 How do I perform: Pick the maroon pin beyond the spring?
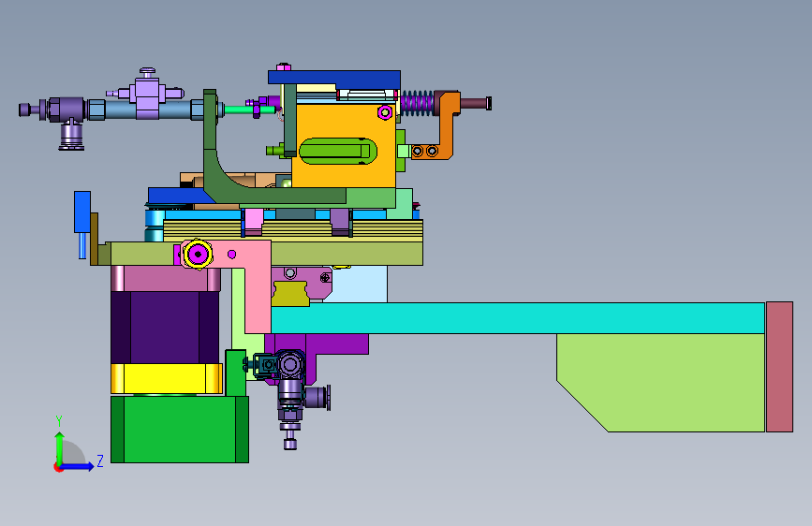(x=476, y=103)
